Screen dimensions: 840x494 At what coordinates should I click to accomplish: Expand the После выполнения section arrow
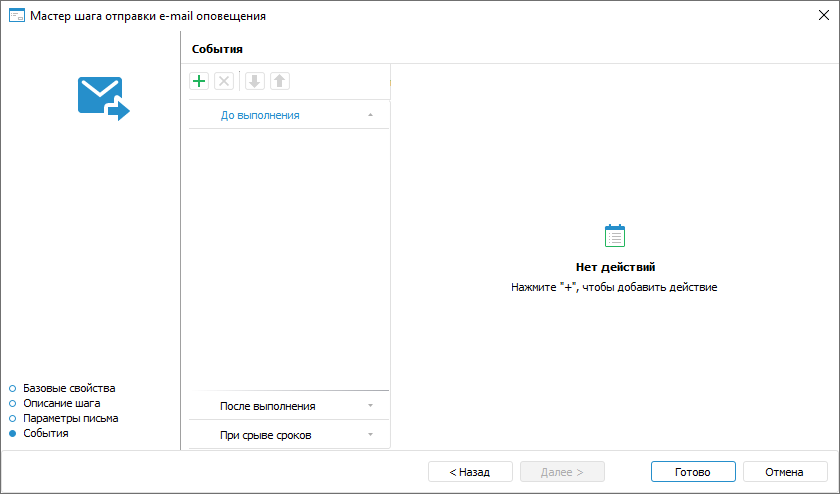370,406
